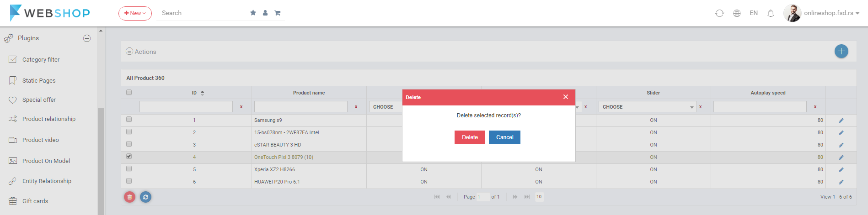Click the refresh sync icon in header
Viewport: 868px width, 215px height.
pos(719,13)
